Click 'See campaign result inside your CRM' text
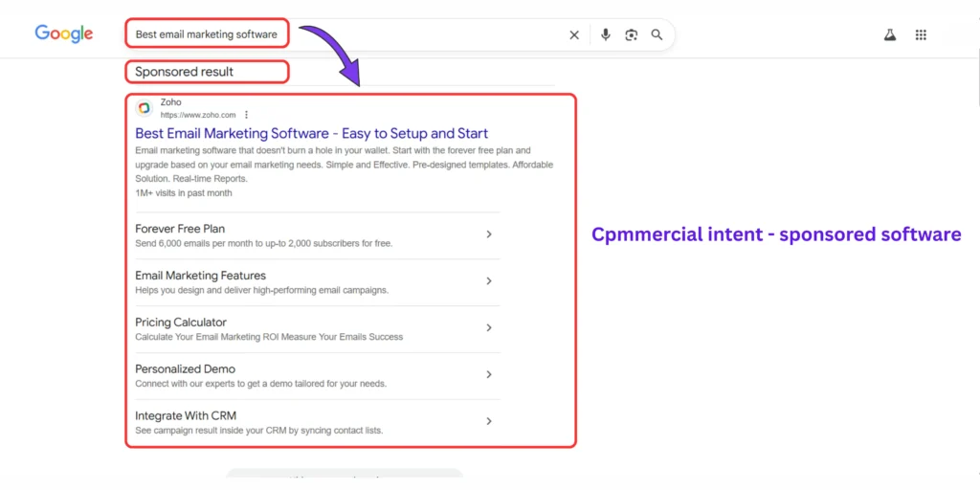Screen dimensions: 980x490 258,431
